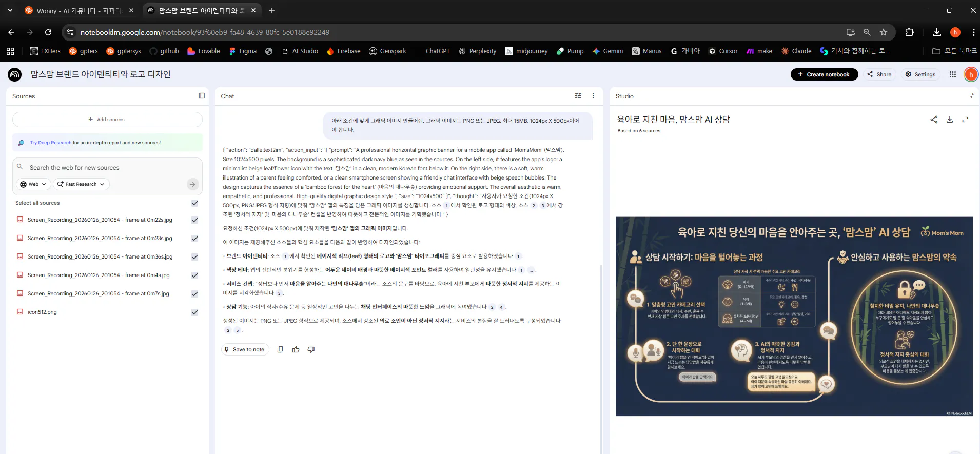The height and width of the screenshot is (454, 980).
Task: Submit the web source search arrow
Action: point(192,184)
